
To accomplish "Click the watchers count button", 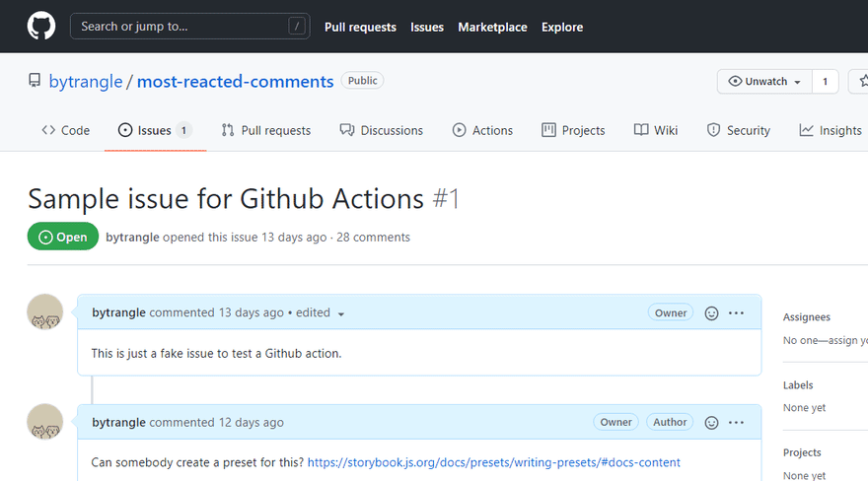I will point(825,81).
